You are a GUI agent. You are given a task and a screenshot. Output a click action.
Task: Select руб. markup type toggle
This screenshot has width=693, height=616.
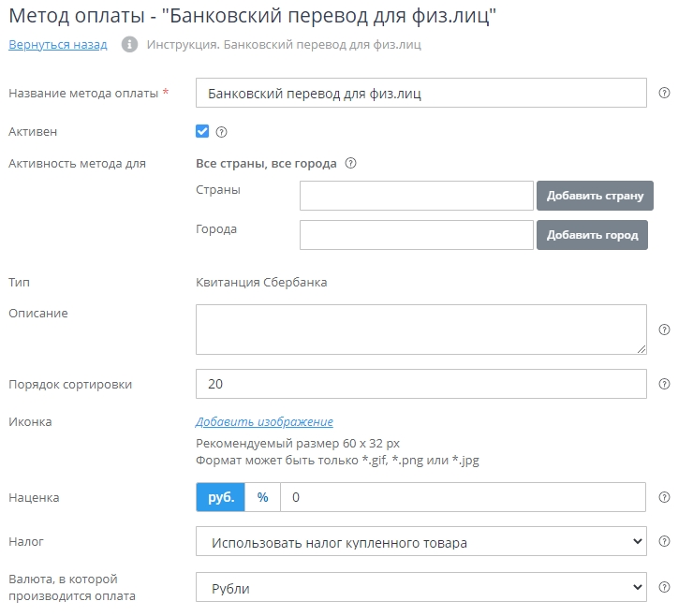click(220, 497)
